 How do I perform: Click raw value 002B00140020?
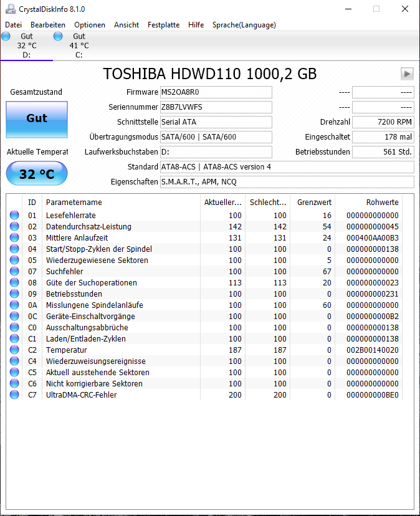372,350
